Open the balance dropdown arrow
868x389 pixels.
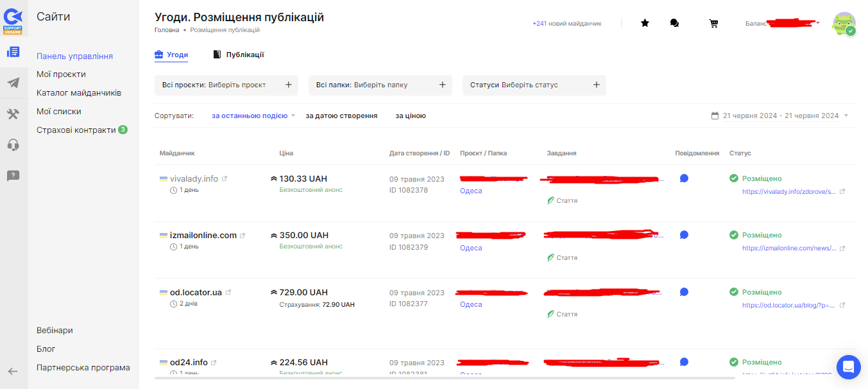point(819,24)
